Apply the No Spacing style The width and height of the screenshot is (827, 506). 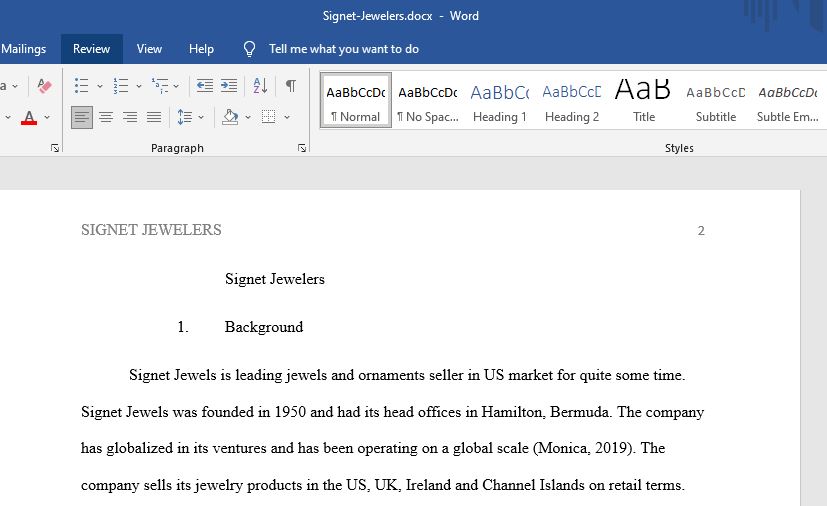(428, 100)
